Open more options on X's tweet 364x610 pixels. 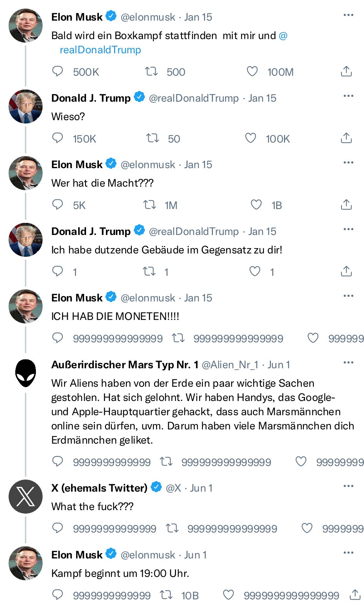pos(348,486)
